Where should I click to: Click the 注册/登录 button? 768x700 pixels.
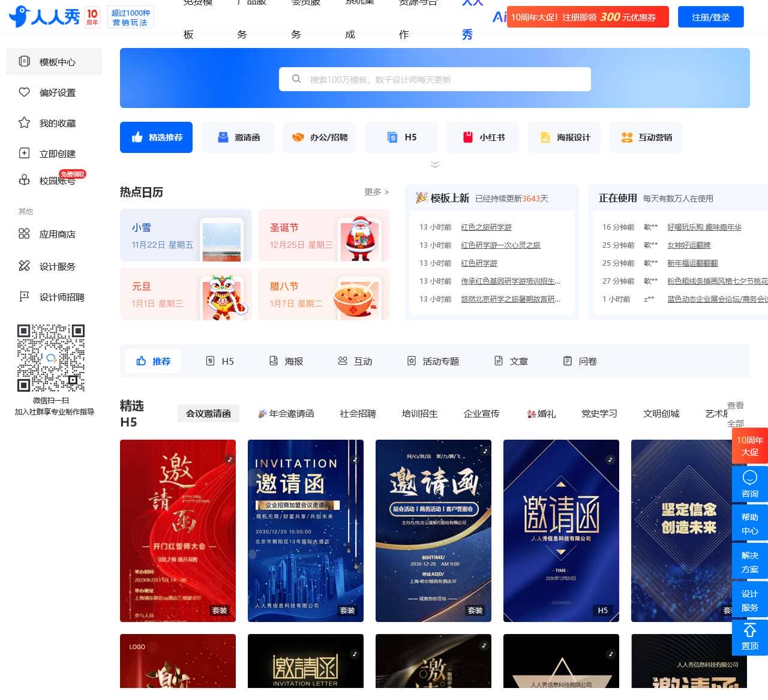pos(710,17)
